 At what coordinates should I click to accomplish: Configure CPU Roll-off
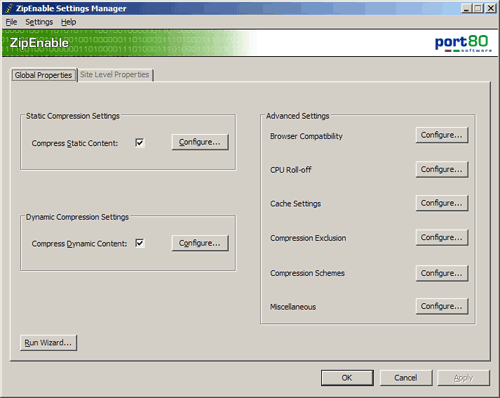(442, 169)
